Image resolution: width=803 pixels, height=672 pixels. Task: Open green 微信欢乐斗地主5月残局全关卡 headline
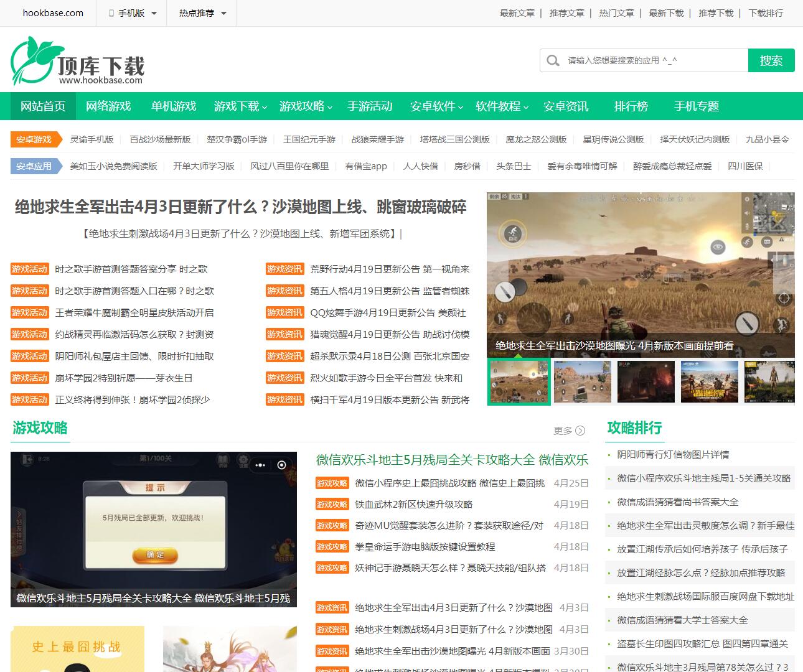[453, 460]
